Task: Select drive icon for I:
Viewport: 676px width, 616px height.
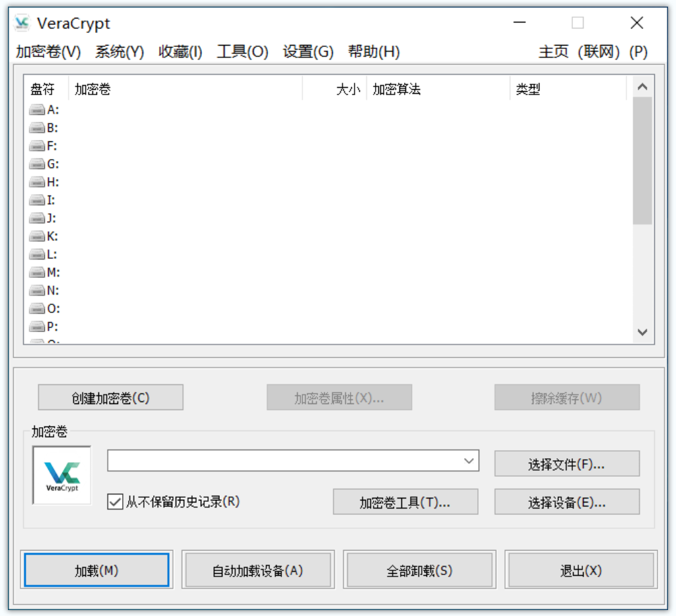Action: [x=37, y=201]
